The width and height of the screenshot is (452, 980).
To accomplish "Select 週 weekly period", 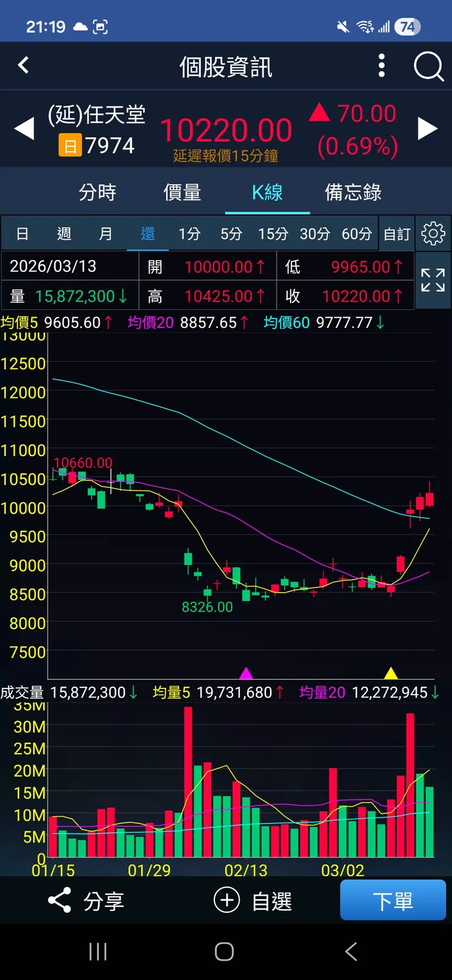I will 64,234.
